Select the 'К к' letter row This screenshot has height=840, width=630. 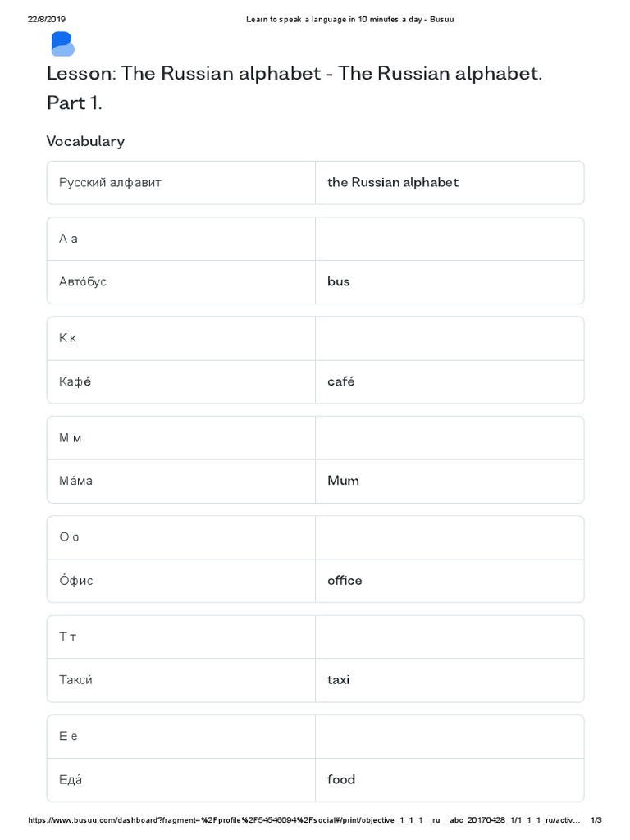pos(68,338)
